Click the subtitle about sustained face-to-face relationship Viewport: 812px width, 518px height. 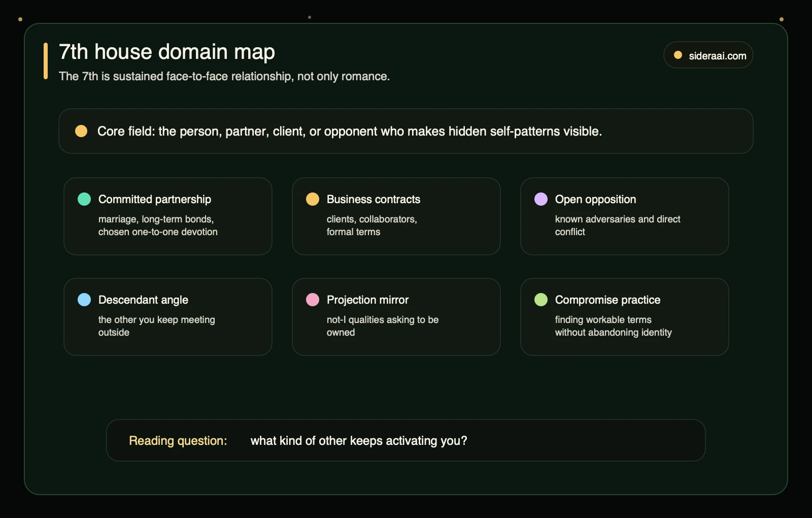pos(224,76)
